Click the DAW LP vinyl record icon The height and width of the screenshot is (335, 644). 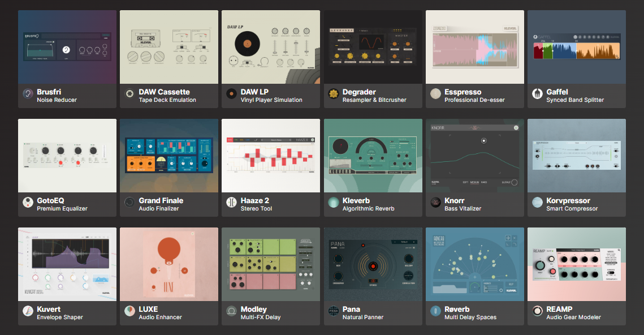pos(231,94)
